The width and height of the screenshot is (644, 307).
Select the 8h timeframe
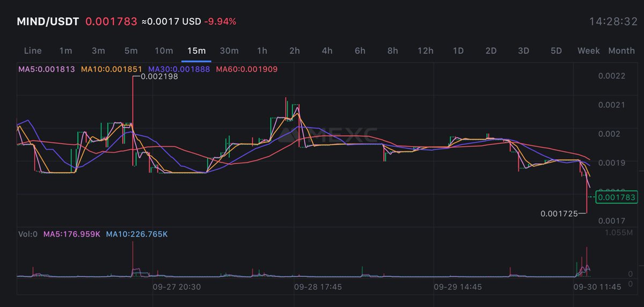(393, 50)
